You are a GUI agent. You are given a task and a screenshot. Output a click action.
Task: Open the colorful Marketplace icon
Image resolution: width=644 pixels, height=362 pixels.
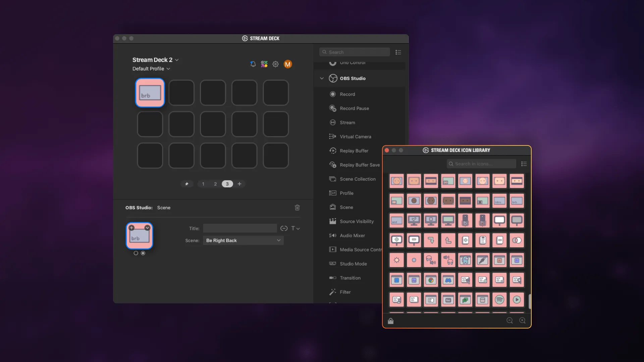(264, 64)
